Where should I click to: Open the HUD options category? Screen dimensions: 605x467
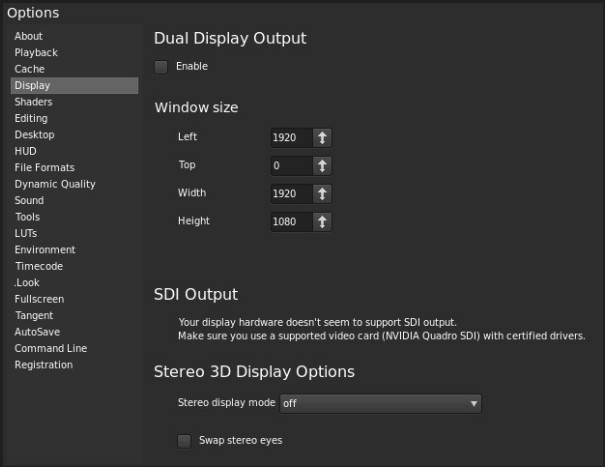coord(25,151)
